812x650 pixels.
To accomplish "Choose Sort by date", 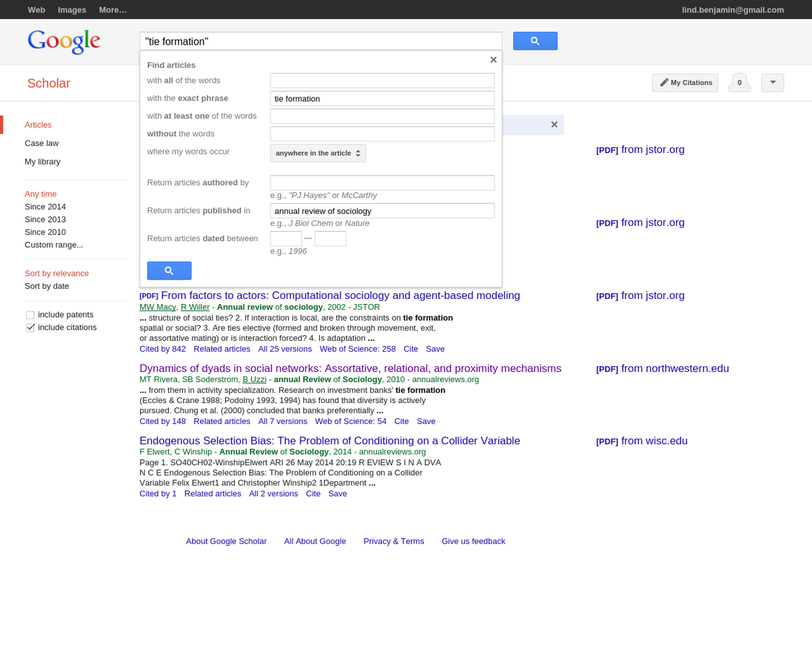I will [47, 286].
